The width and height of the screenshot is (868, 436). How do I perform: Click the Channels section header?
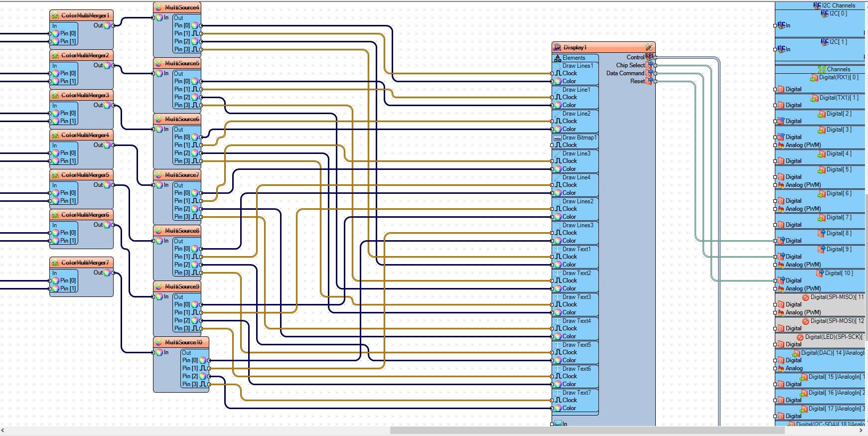[838, 69]
